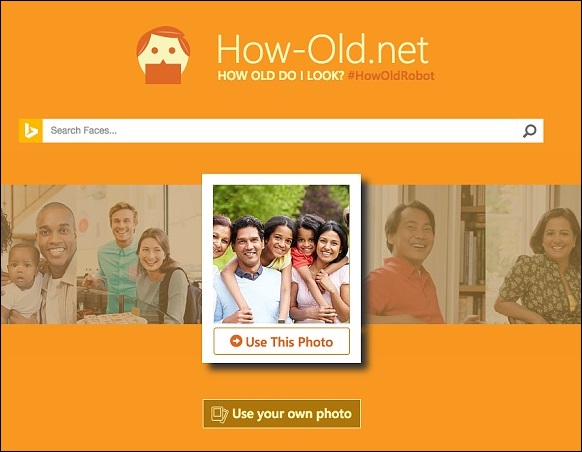The image size is (582, 452).
Task: Click the How-Old.net site title
Action: (323, 49)
